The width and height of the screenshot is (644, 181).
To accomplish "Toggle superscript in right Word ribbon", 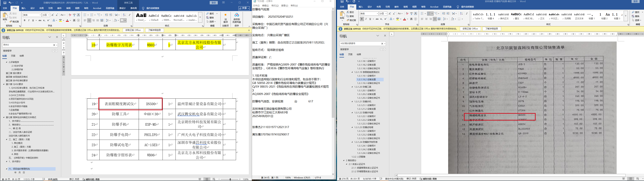I will point(385,19).
